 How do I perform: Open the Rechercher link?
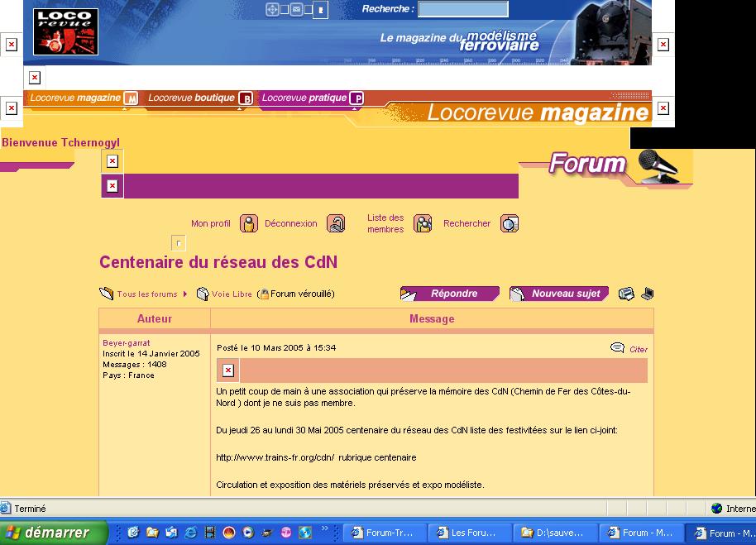[467, 223]
